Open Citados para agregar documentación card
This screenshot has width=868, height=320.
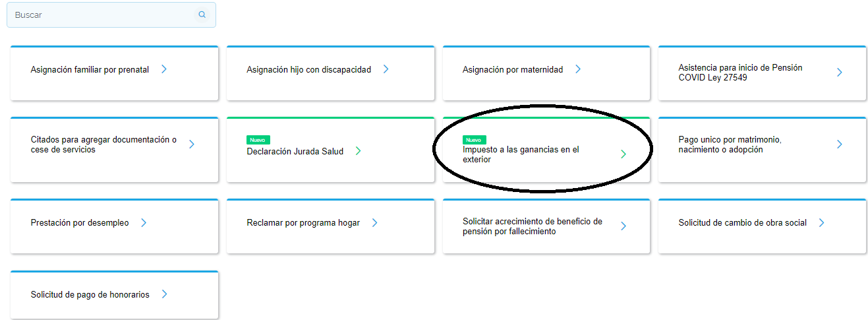115,150
